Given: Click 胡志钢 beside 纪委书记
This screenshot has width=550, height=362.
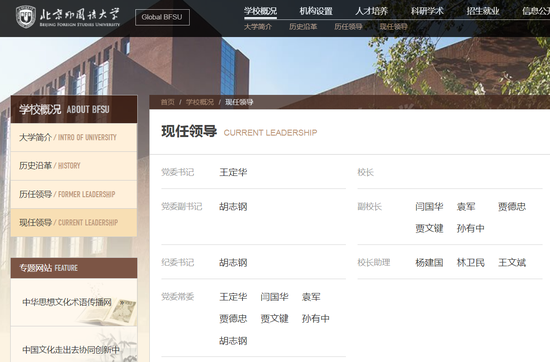Looking at the screenshot, I should pos(233,263).
